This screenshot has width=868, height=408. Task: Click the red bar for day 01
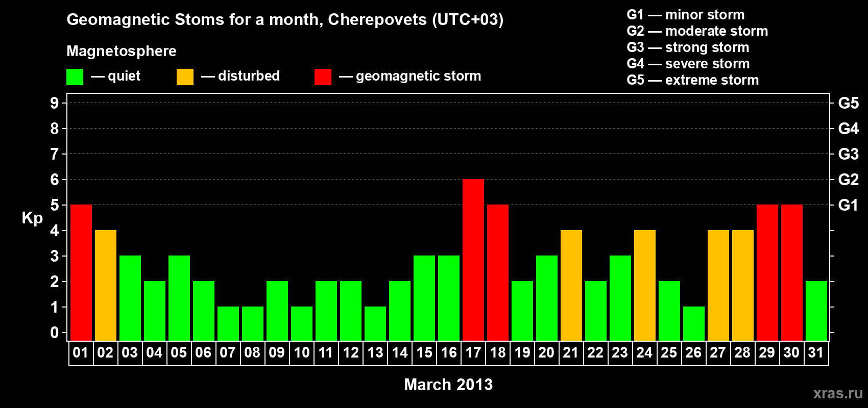coord(81,272)
